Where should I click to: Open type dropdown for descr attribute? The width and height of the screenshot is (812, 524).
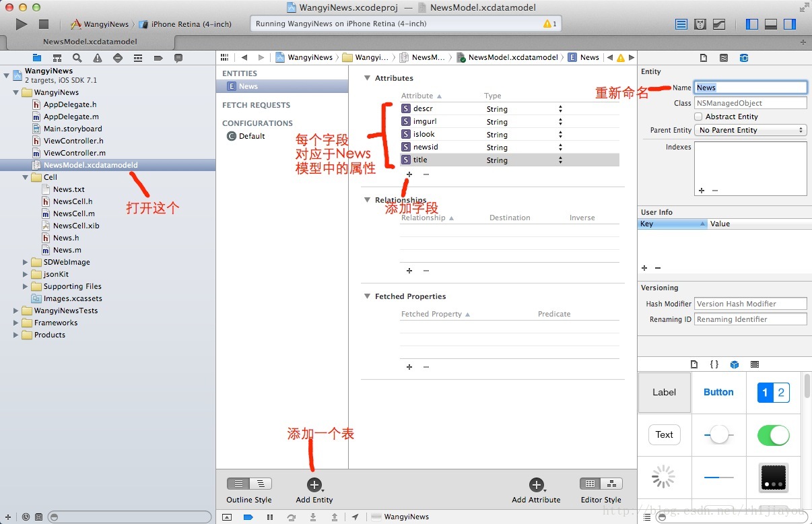pyautogui.click(x=560, y=109)
